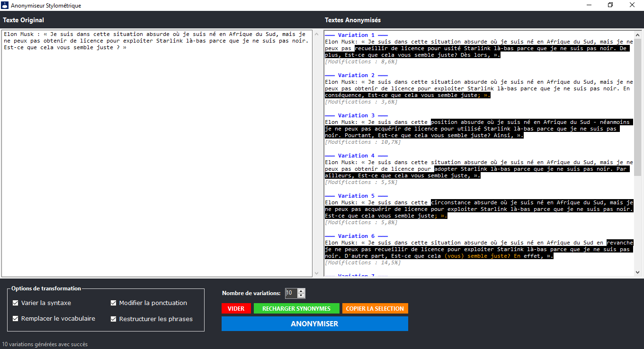Uncheck Modifier la ponctuation option
This screenshot has width=644, height=349.
pos(114,303)
